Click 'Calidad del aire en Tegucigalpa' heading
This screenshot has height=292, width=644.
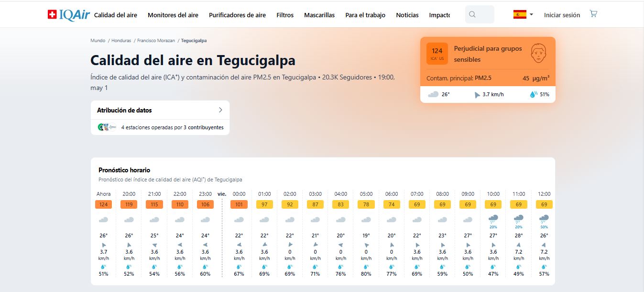193,60
